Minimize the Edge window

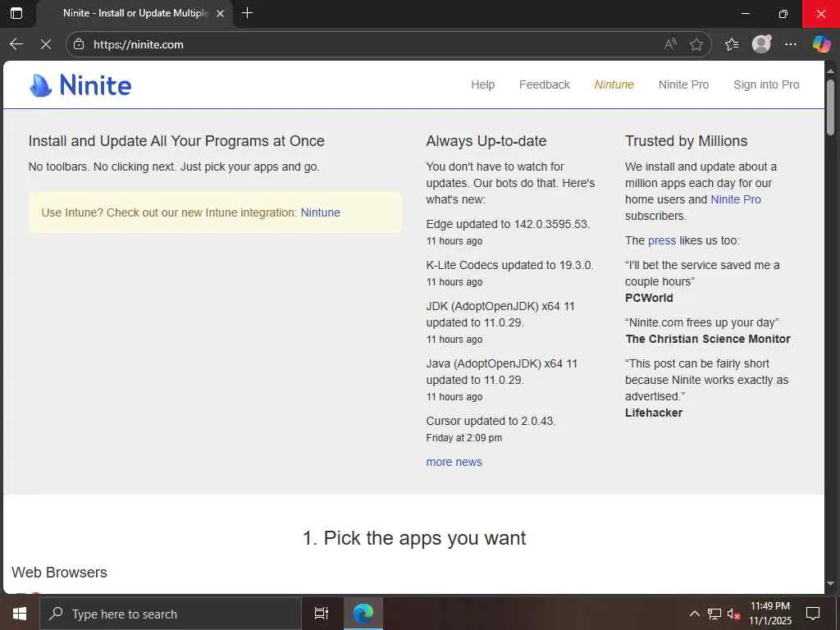click(x=745, y=14)
